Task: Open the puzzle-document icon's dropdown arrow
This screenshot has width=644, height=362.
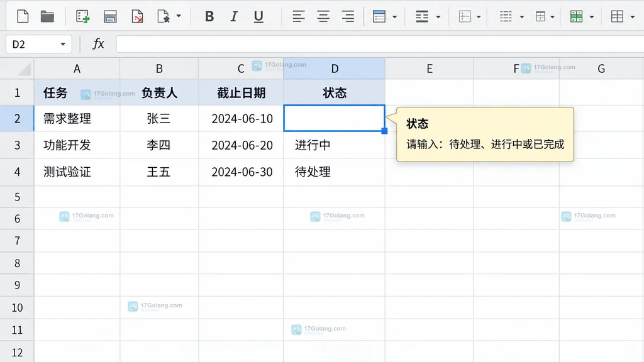Action: point(179,16)
